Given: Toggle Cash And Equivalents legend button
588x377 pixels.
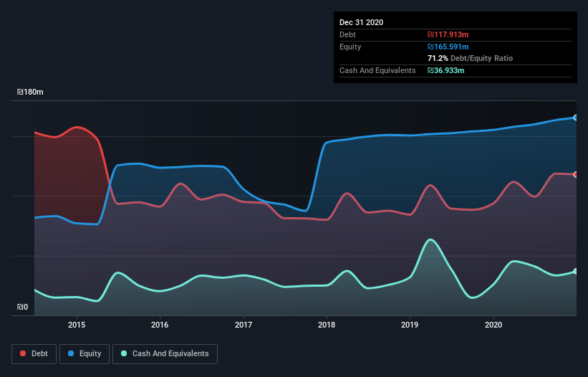Looking at the screenshot, I should pyautogui.click(x=165, y=354).
